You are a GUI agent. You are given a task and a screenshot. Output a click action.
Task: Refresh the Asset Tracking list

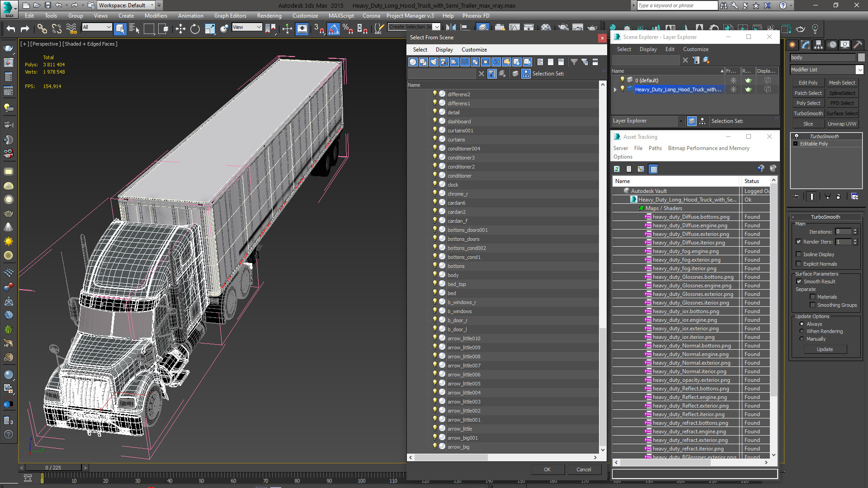617,169
